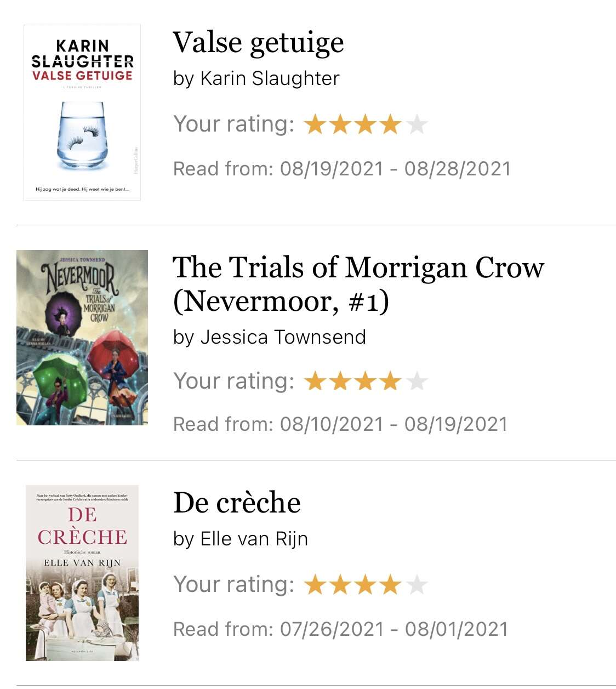Image resolution: width=616 pixels, height=689 pixels.
Task: Select fourth star on Morrigan Crow rating
Action: (391, 381)
